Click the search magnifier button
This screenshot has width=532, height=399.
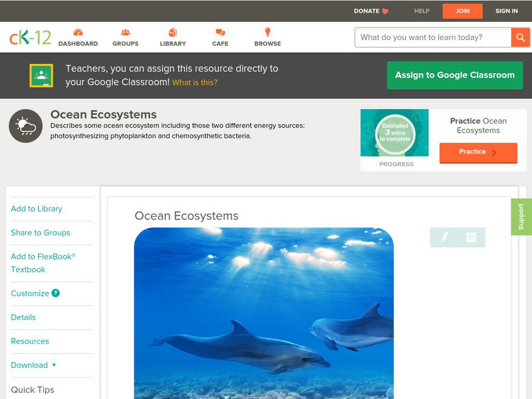click(521, 37)
